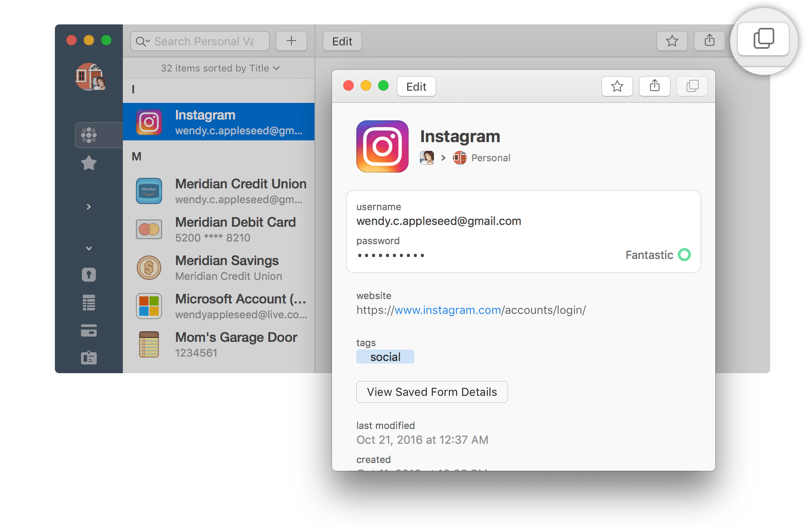Viewport: 812px width, 531px height.
Task: Click the plus button to add item
Action: pos(291,41)
